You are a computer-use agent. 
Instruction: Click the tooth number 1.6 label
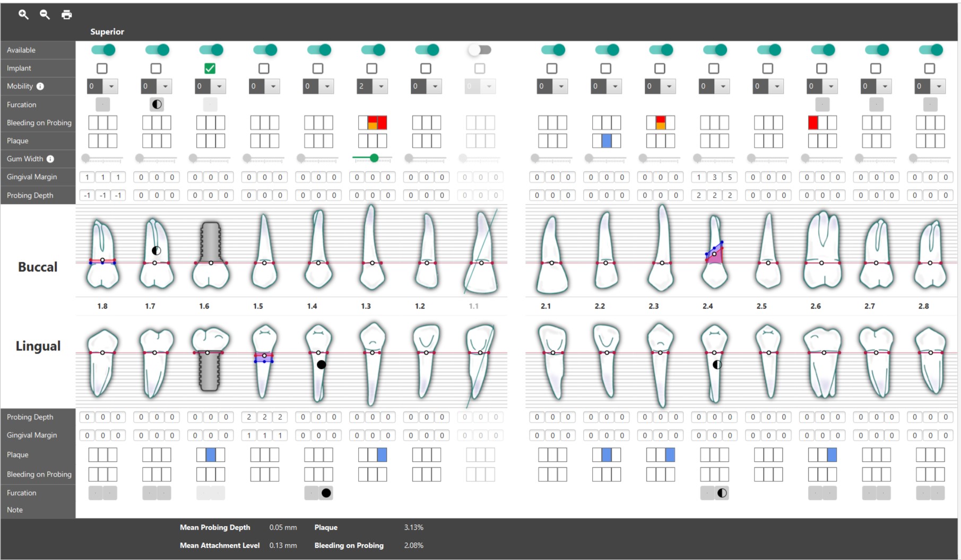click(x=204, y=306)
